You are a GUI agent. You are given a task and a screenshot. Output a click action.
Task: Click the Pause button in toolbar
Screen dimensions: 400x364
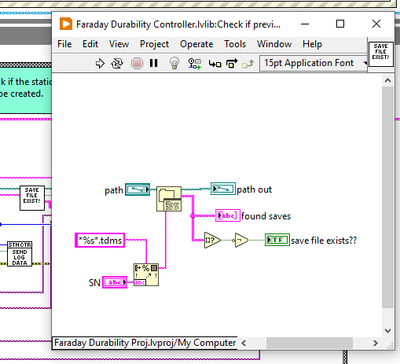tap(154, 63)
